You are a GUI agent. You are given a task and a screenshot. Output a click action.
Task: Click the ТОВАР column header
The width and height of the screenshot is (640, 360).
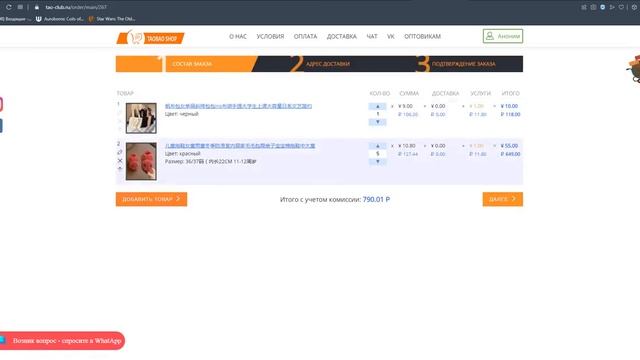click(x=125, y=93)
